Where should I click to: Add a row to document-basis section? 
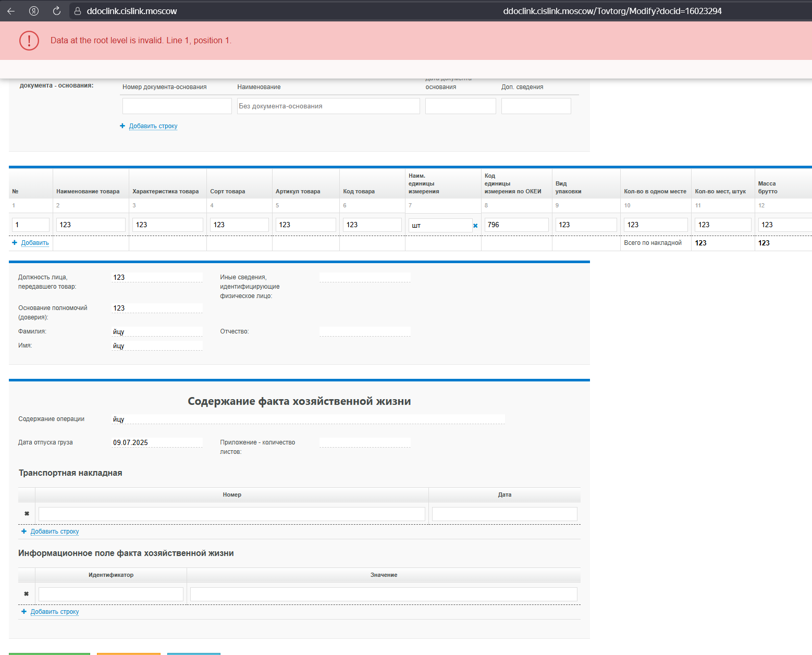pos(153,126)
